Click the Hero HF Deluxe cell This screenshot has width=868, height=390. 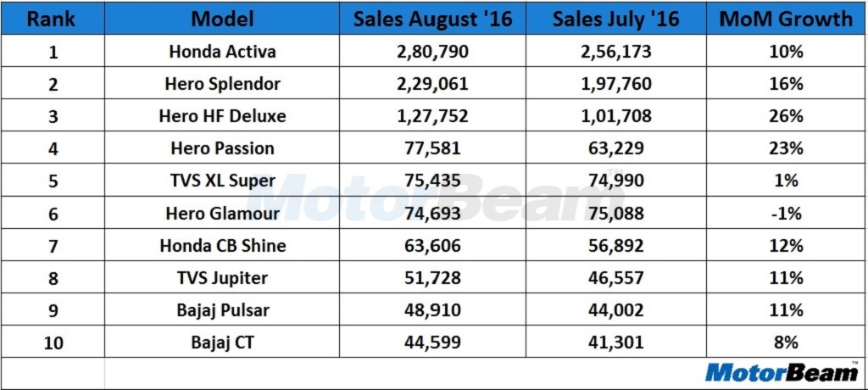(x=222, y=116)
